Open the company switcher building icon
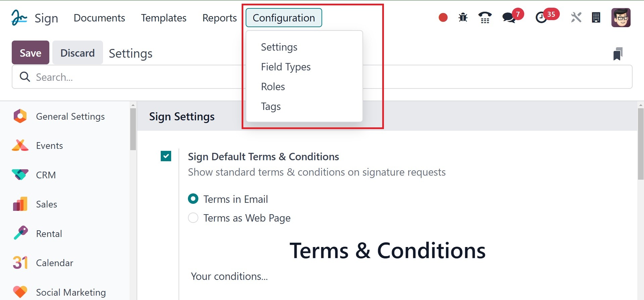The width and height of the screenshot is (644, 300). [596, 17]
